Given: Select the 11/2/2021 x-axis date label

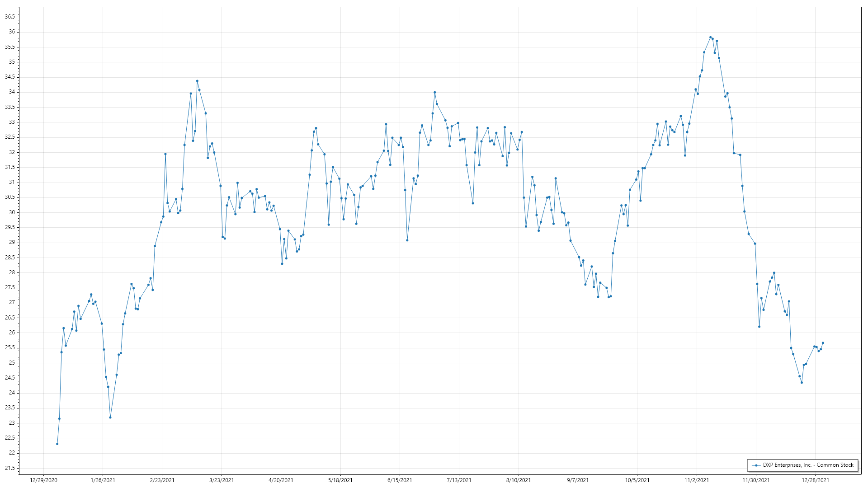Looking at the screenshot, I should click(697, 480).
